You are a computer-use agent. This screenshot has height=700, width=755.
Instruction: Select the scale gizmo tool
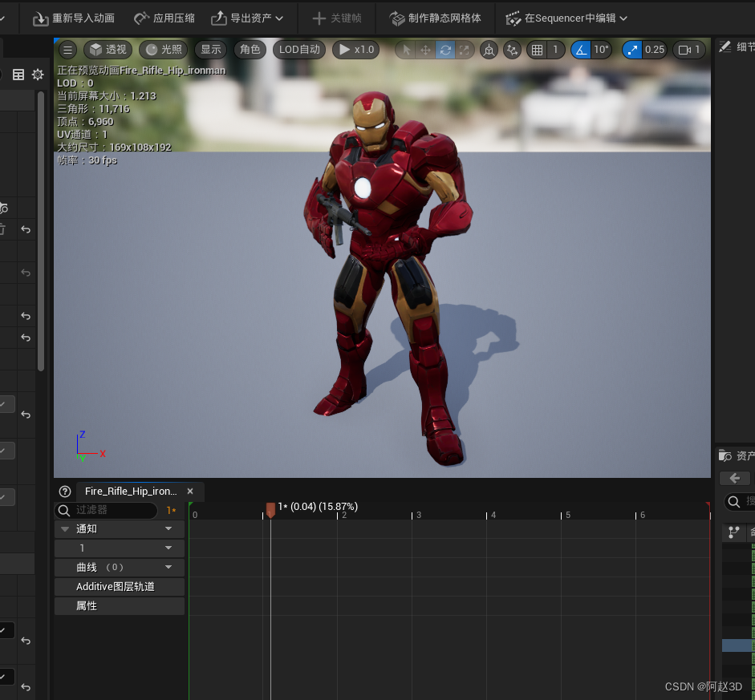pyautogui.click(x=465, y=50)
